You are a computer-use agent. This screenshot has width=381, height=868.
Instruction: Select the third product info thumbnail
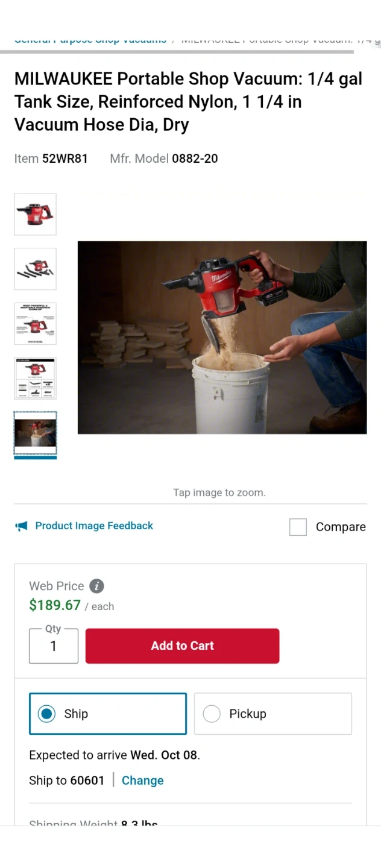tap(35, 324)
